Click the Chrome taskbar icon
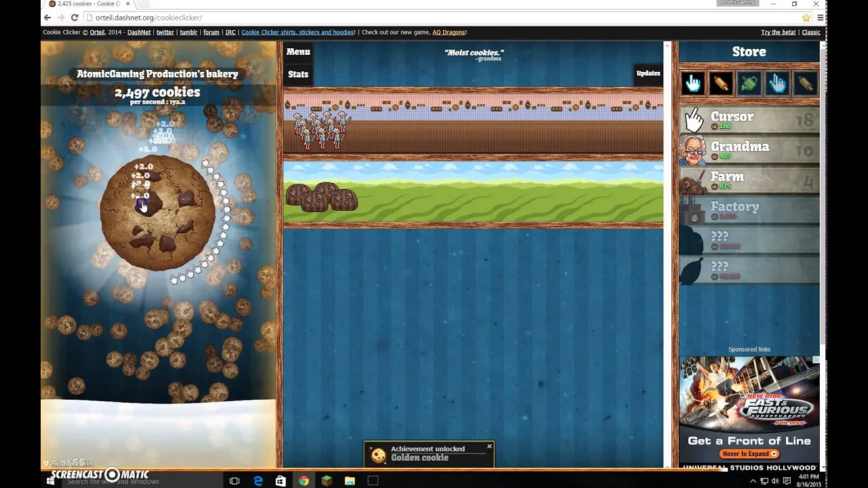The height and width of the screenshot is (488, 868). (x=304, y=481)
